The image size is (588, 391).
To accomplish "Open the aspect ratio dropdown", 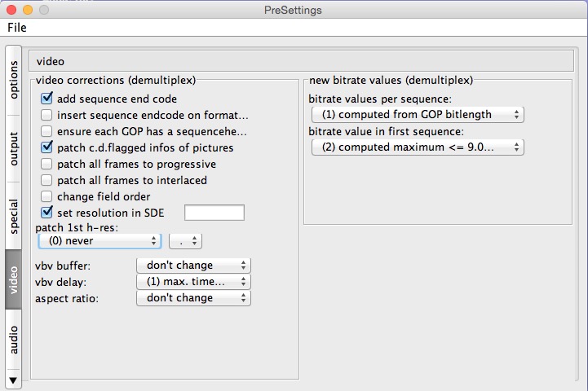I will pyautogui.click(x=193, y=298).
